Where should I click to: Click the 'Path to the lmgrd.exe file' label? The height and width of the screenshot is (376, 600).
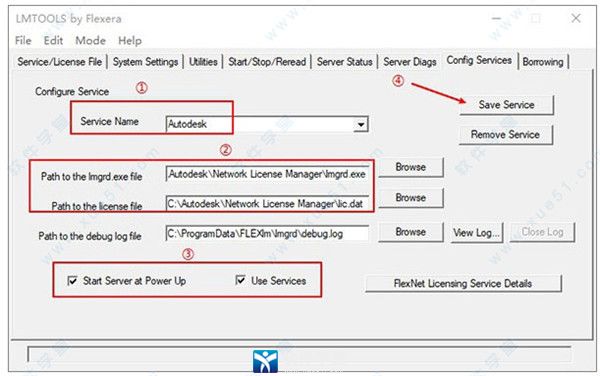click(91, 177)
